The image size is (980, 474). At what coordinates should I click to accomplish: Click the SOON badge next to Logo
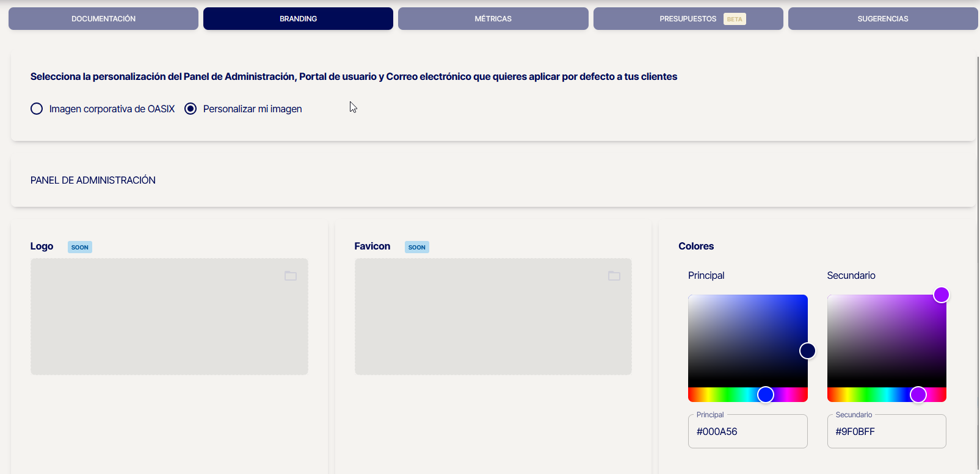[x=80, y=247]
